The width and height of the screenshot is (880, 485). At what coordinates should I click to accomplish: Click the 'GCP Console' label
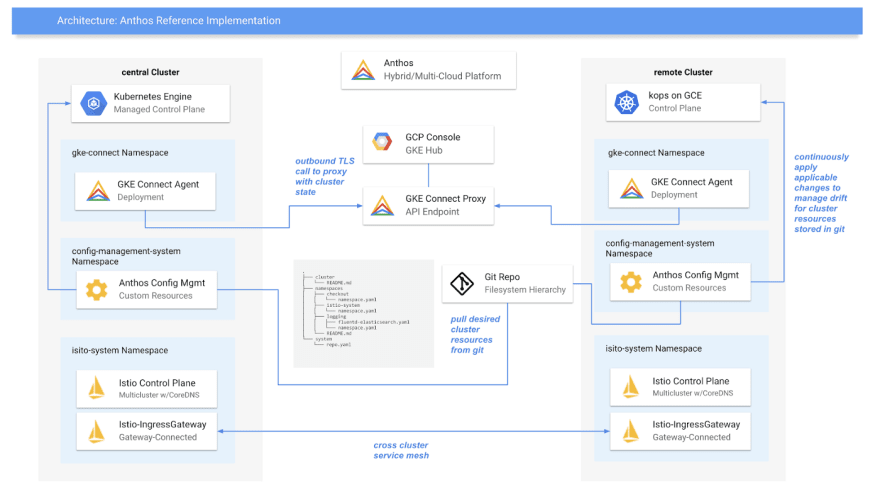[x=433, y=137]
